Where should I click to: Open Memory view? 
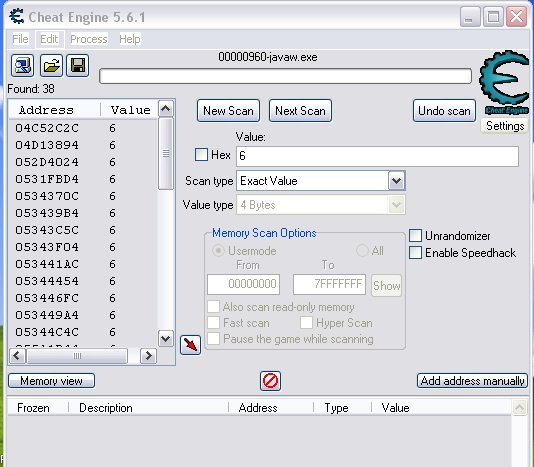(x=51, y=381)
